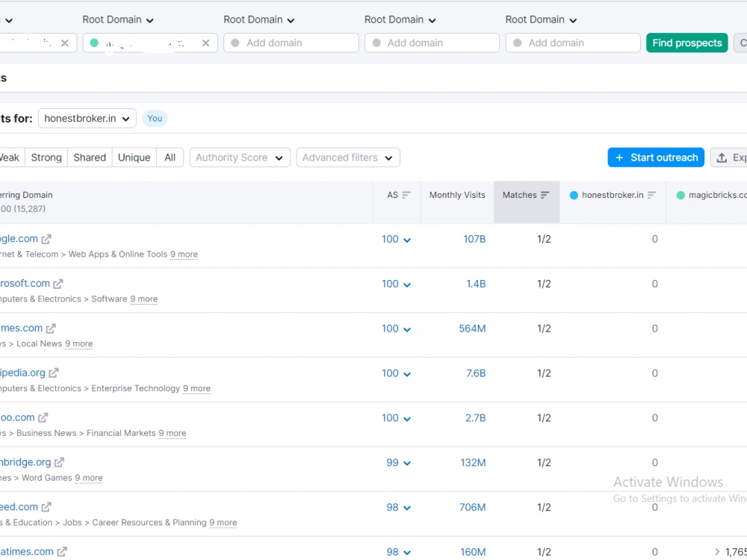
Task: Sort by AS column sort icon
Action: [x=406, y=195]
